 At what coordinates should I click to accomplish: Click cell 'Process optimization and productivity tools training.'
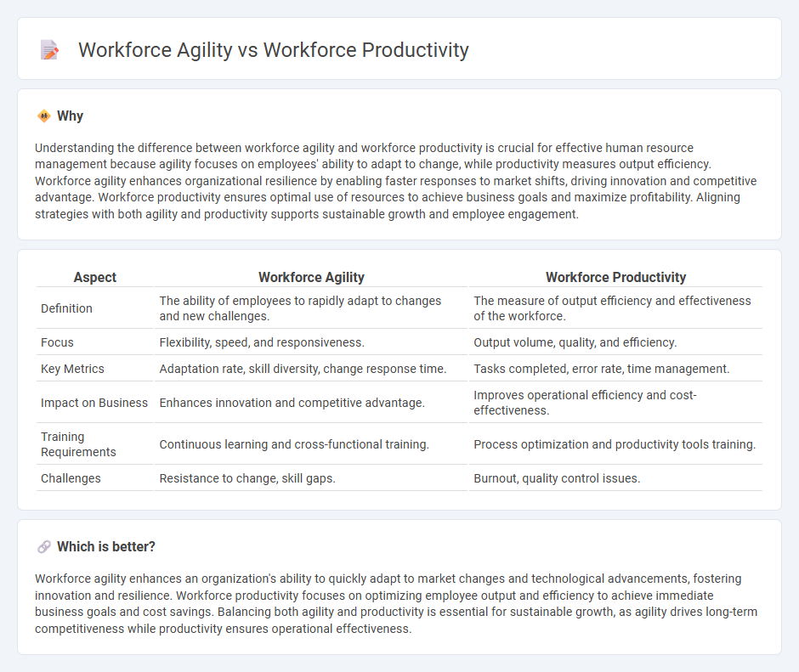(x=615, y=444)
